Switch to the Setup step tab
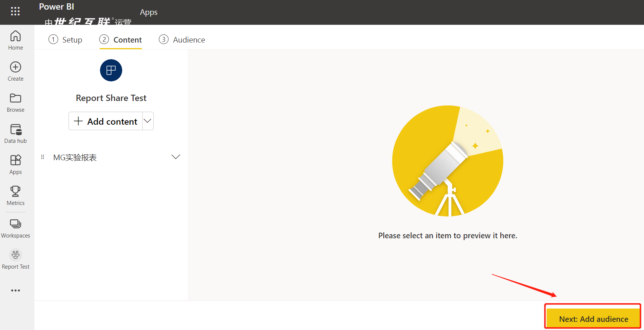This screenshot has width=644, height=330. (66, 40)
